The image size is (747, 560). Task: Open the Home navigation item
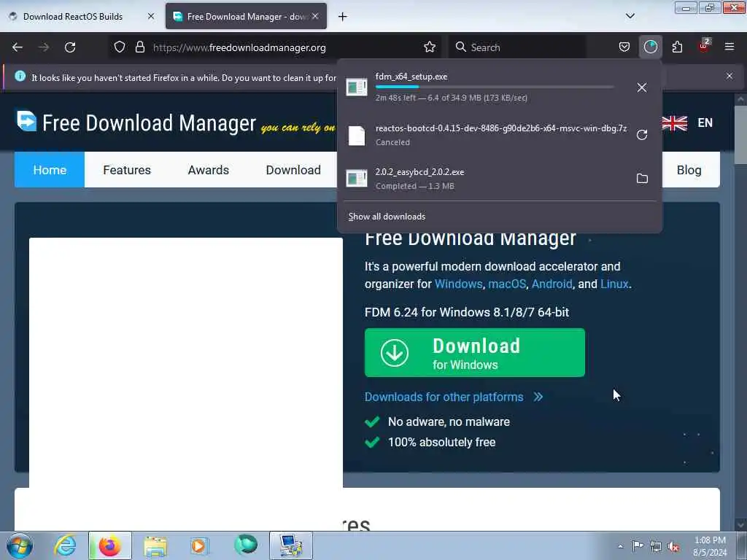point(50,170)
